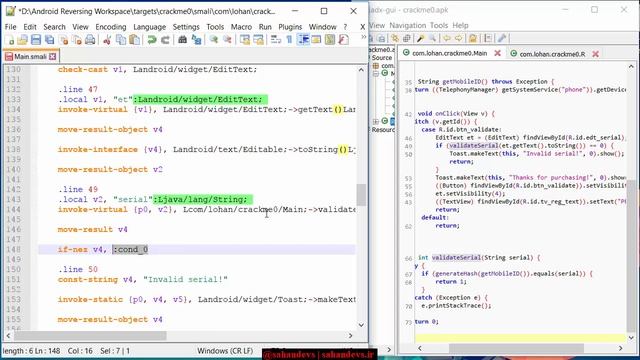This screenshot has height=360, width=640.
Task: Close the Main.smali tab
Action: click(x=53, y=56)
